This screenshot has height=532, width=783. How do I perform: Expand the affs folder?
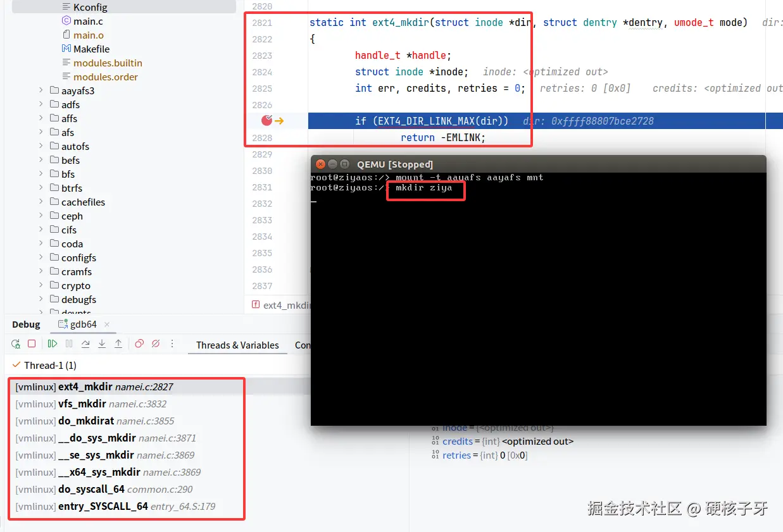pos(42,118)
